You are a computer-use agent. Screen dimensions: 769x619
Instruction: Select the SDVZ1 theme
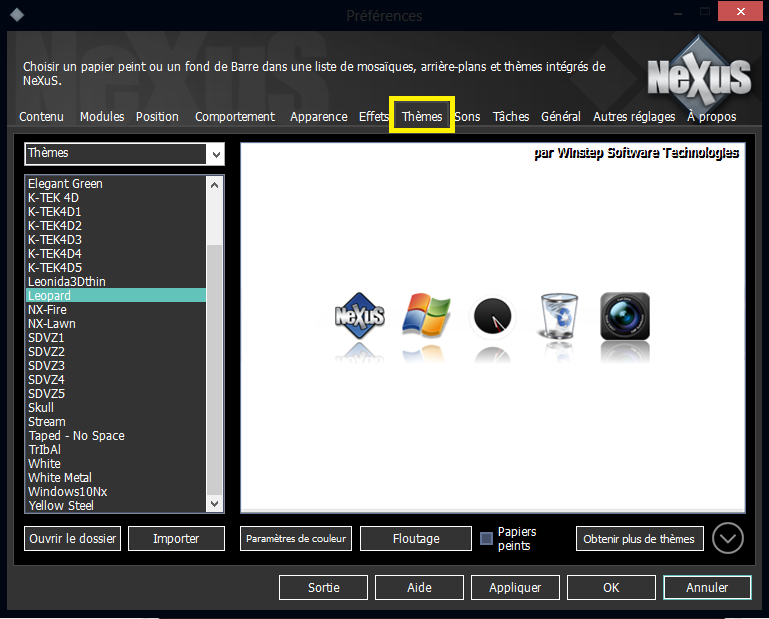(116, 337)
